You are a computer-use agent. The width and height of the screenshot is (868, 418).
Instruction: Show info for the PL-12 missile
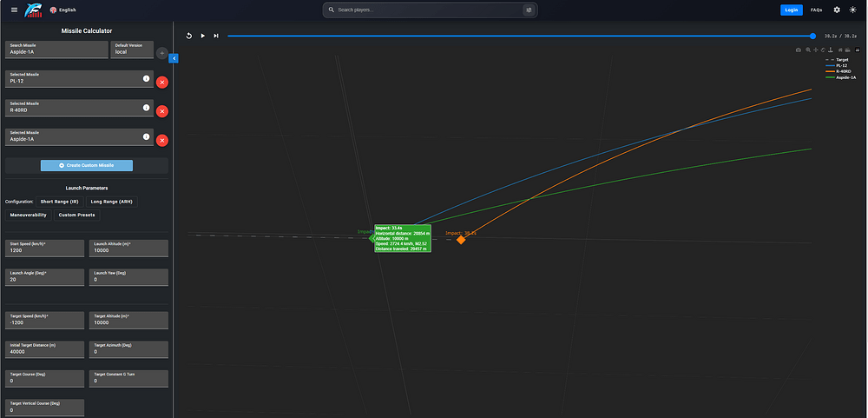click(x=146, y=79)
